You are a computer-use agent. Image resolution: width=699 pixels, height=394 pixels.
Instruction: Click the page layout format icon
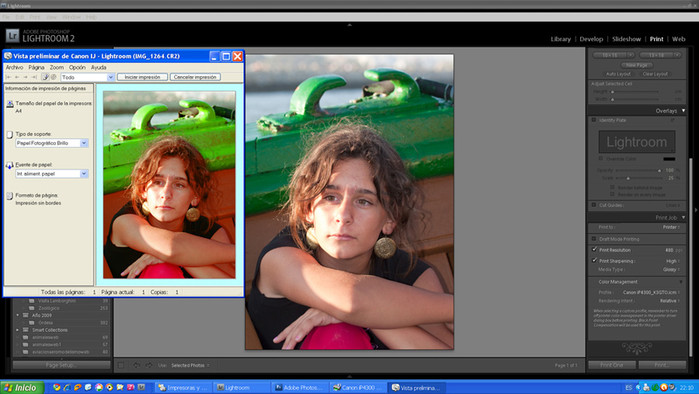point(10,196)
